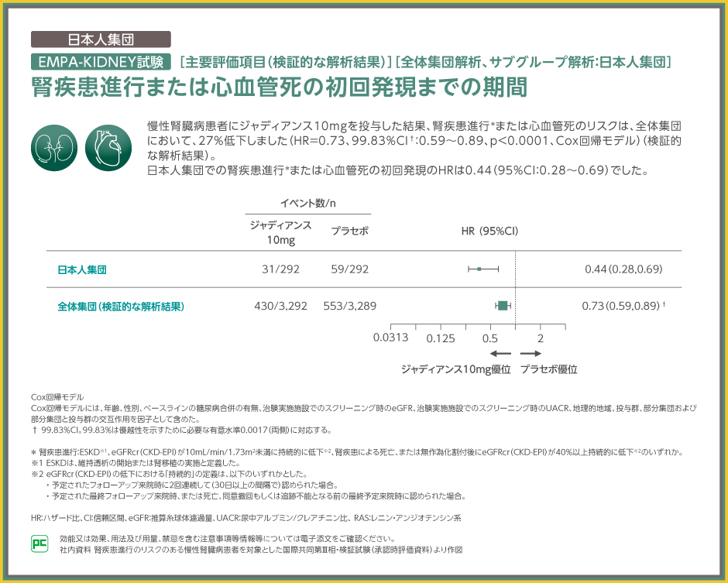The width and height of the screenshot is (728, 583).
Task: Click the 0.5 tick on the axis
Action: coord(489,338)
